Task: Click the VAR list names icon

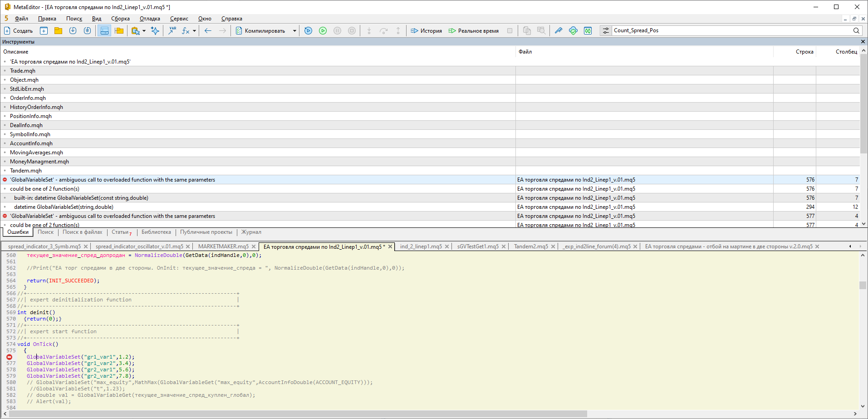Action: click(172, 31)
